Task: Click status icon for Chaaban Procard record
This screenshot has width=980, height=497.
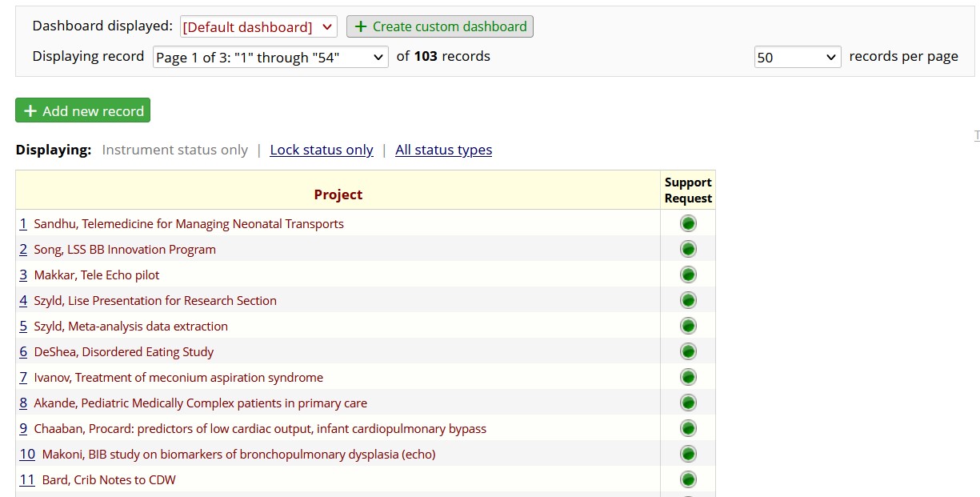Action: pos(688,429)
